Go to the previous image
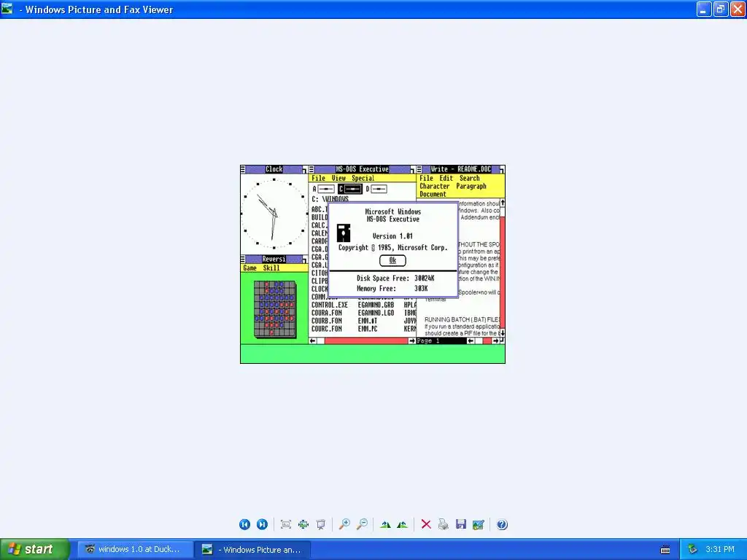Screen dimensions: 747x560 click(244, 524)
